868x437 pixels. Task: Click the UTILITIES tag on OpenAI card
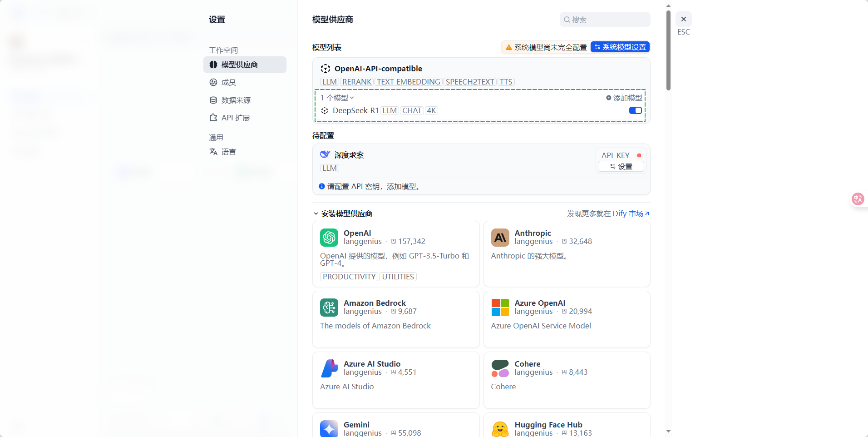(x=398, y=277)
